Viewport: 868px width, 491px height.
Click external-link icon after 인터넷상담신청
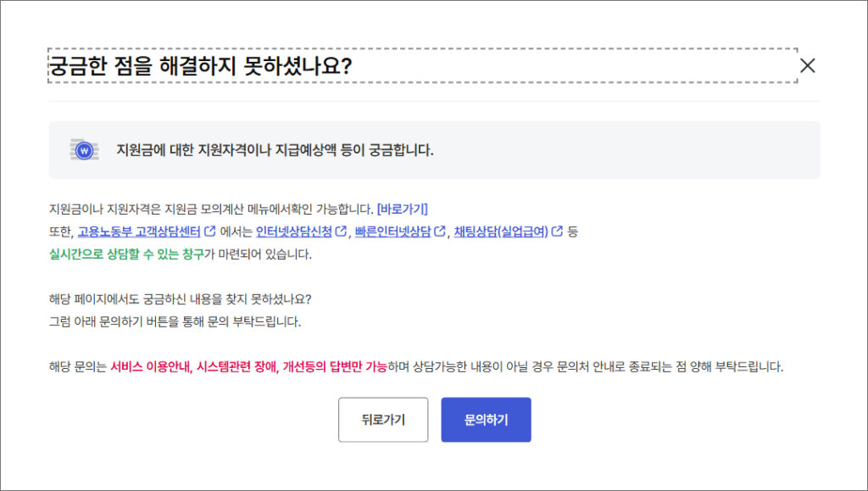341,231
